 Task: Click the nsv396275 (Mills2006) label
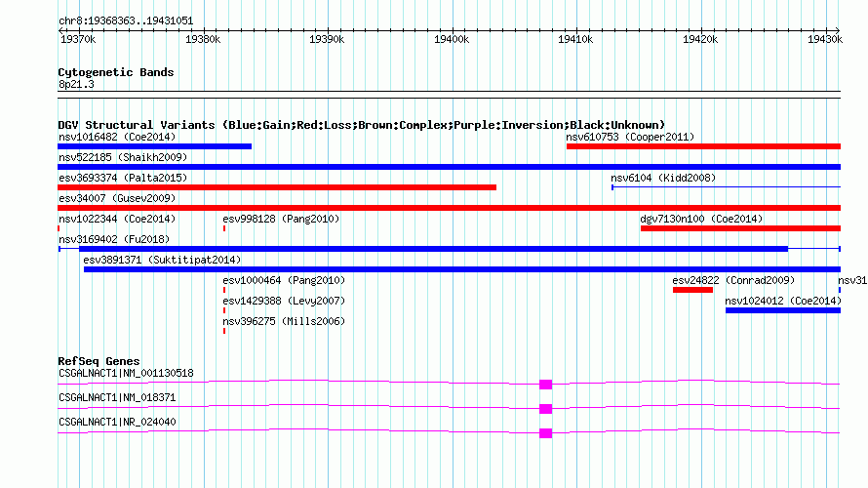[x=284, y=321]
